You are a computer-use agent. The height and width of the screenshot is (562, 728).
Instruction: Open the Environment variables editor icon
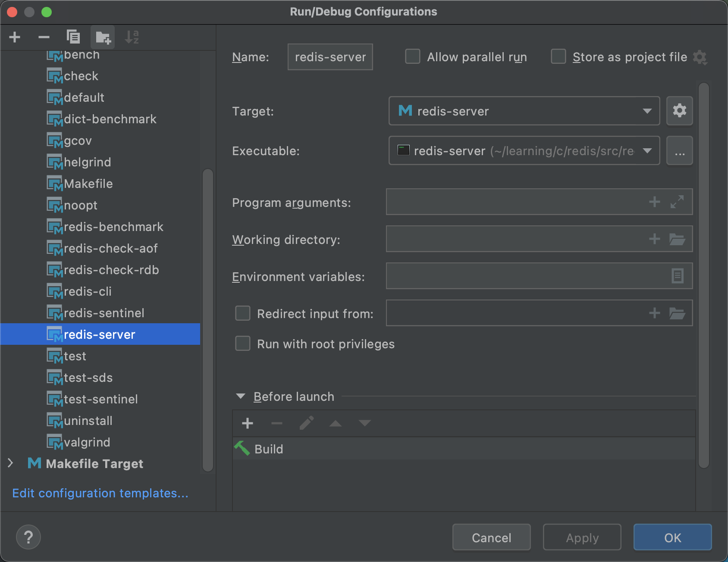pyautogui.click(x=678, y=276)
